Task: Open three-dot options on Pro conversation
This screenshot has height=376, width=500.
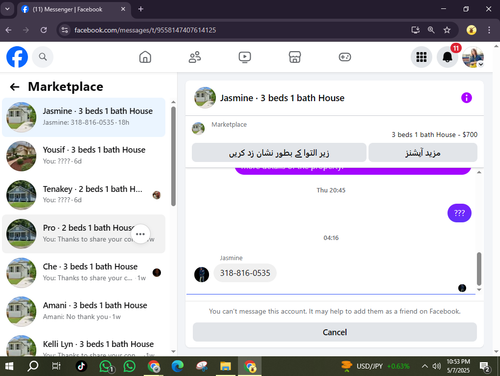Action: pyautogui.click(x=140, y=234)
